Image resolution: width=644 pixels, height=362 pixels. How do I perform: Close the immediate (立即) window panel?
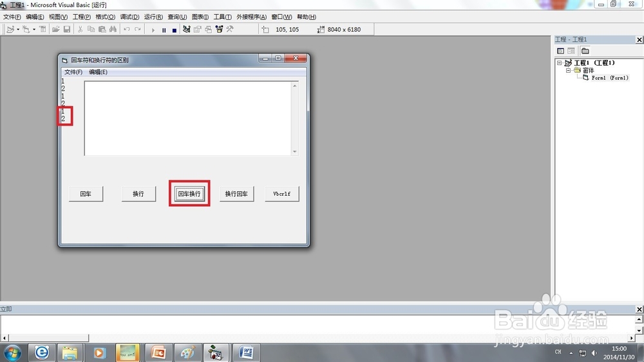click(x=639, y=309)
